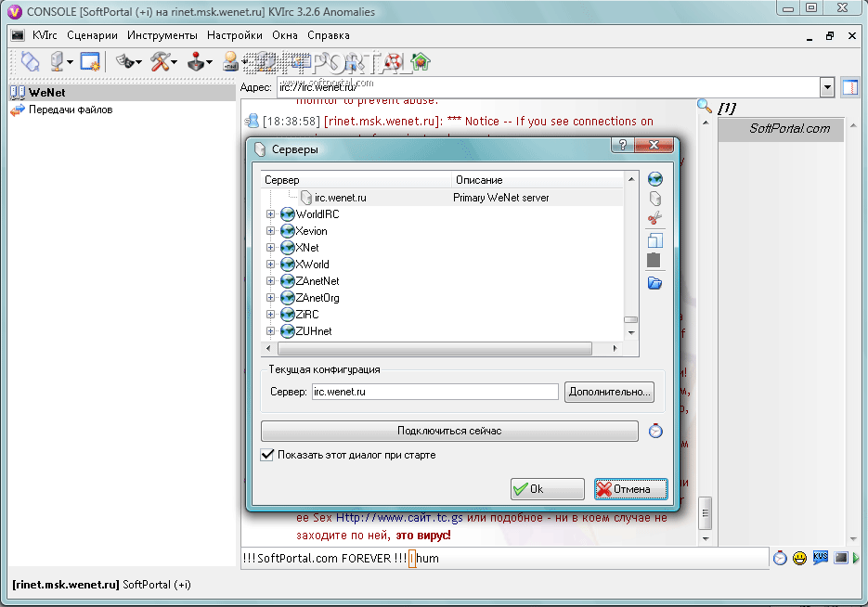The height and width of the screenshot is (607, 868).
Task: Click the Http://www.сайт.tc.gs link in console
Action: point(399,518)
